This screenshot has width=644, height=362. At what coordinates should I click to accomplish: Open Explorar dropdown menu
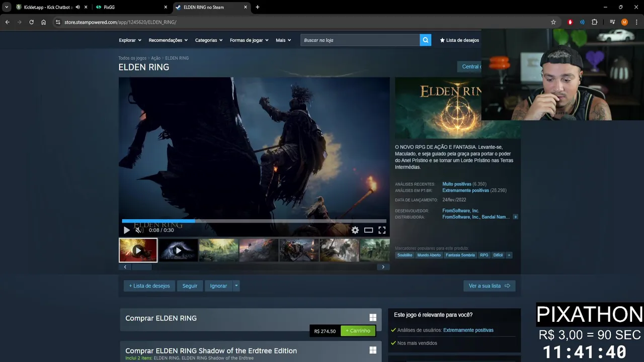pos(130,40)
